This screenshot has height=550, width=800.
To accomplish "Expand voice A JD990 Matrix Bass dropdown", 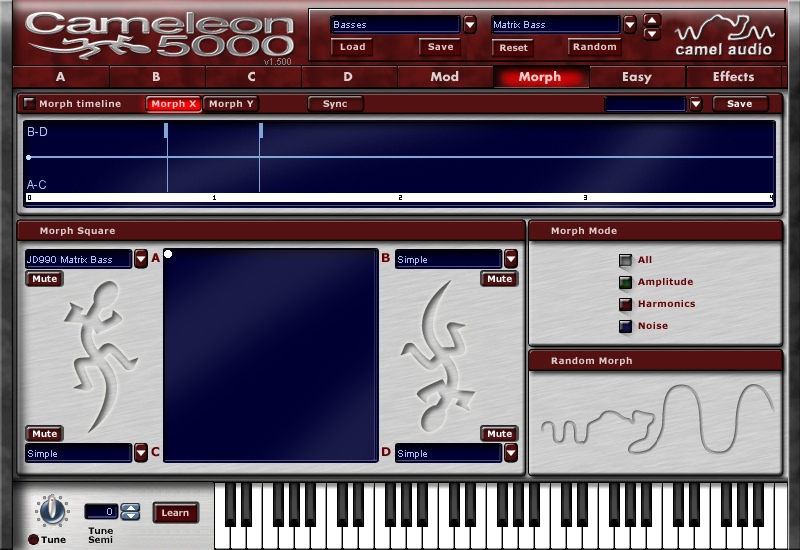I will pyautogui.click(x=141, y=259).
